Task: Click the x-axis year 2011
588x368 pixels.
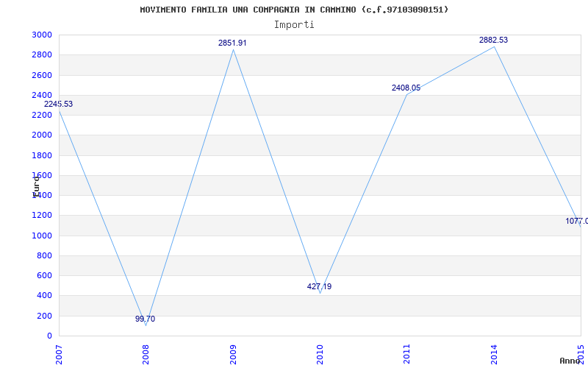Action: [x=407, y=355]
